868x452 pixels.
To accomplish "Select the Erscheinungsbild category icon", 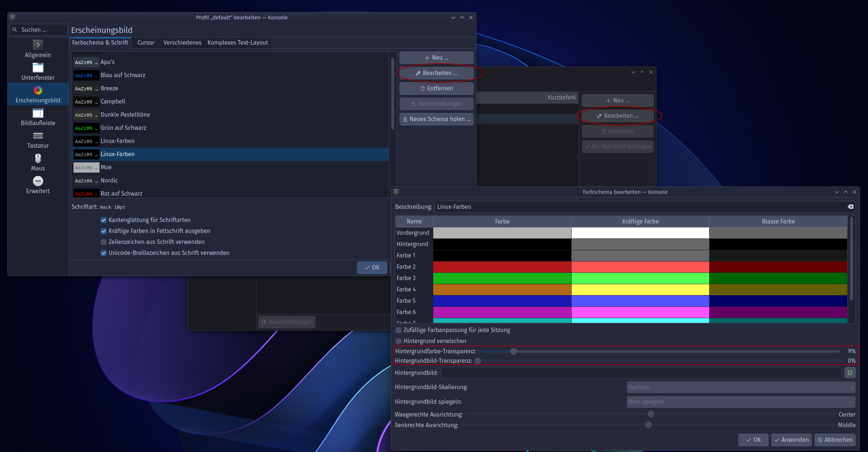I will coord(38,90).
